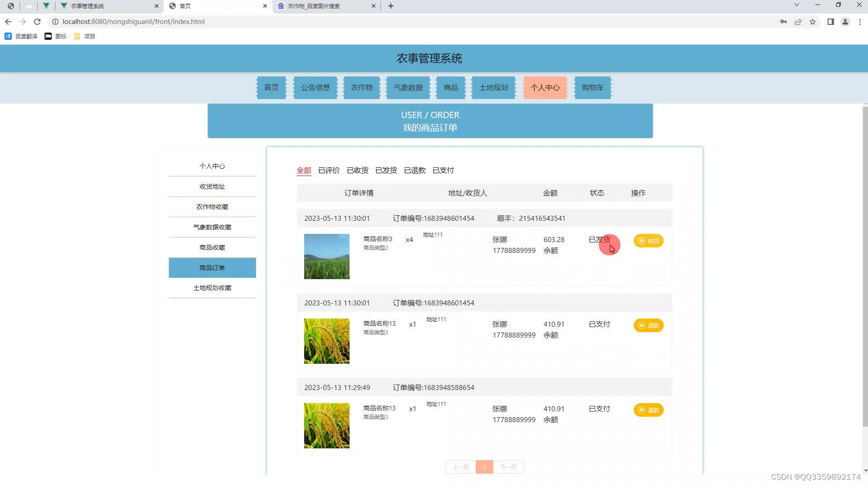Open the 图标 bookmark
The width and height of the screenshot is (868, 485).
click(x=56, y=36)
